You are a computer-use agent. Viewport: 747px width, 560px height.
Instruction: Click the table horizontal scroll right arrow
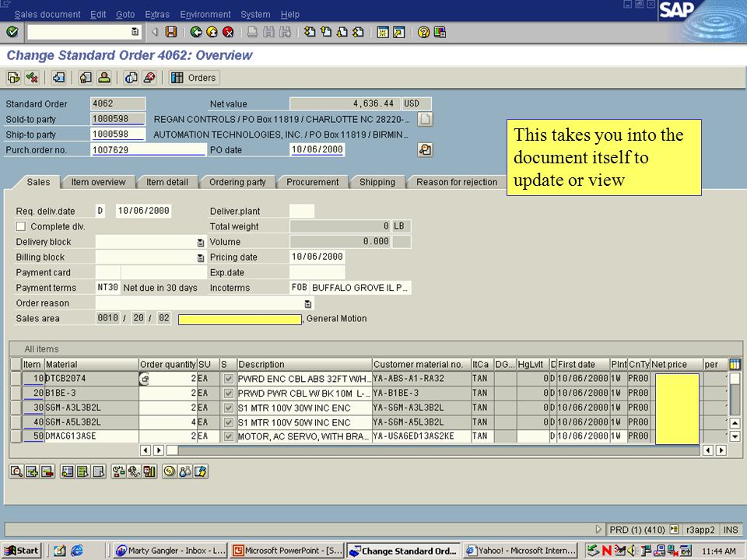click(722, 450)
